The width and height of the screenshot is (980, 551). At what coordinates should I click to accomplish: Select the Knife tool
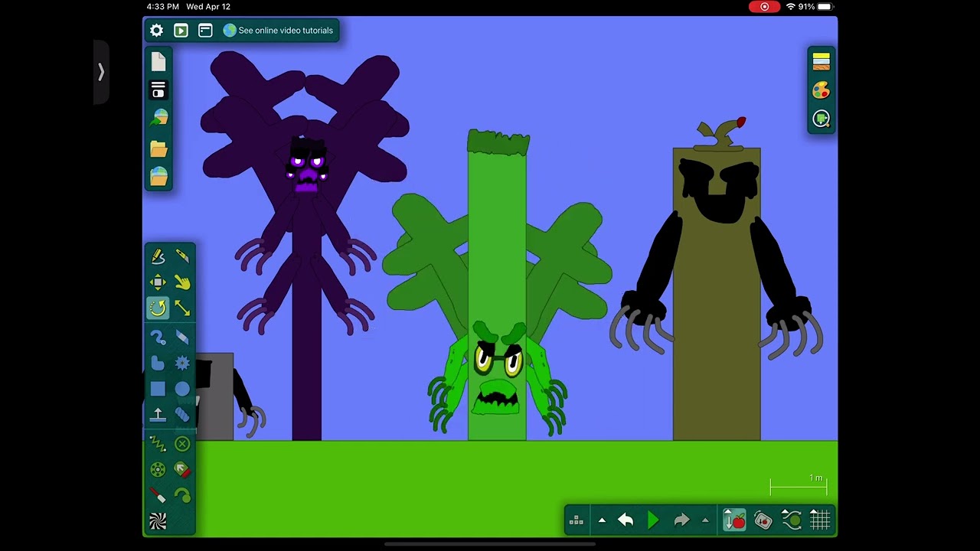click(x=182, y=257)
